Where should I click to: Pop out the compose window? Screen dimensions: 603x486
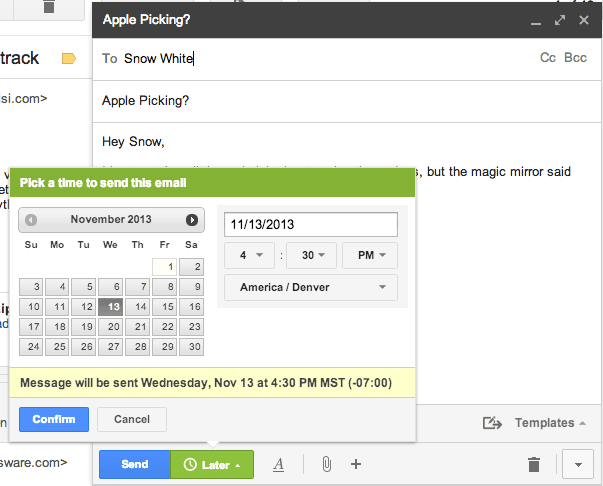560,19
